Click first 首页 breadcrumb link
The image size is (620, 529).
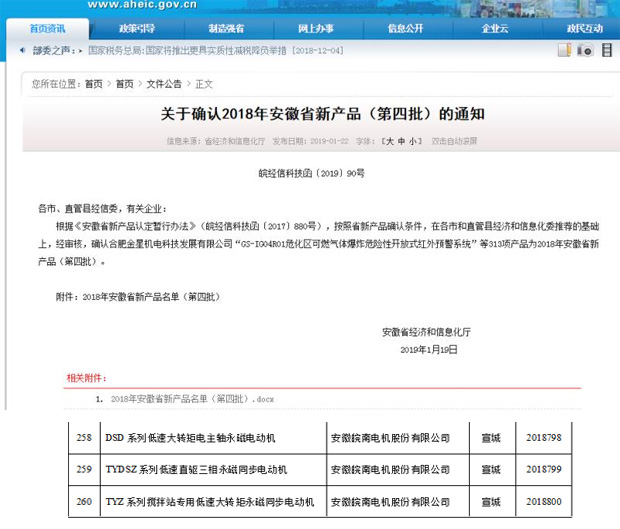coord(94,84)
